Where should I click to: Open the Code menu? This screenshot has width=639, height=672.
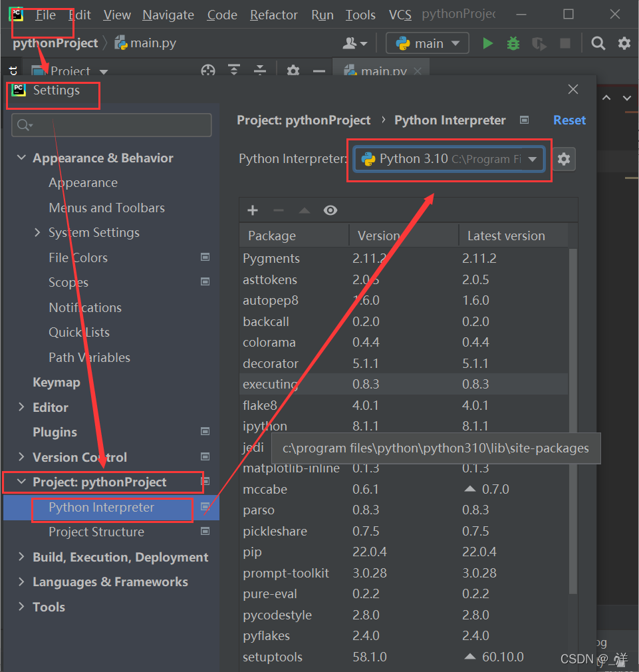click(x=222, y=15)
